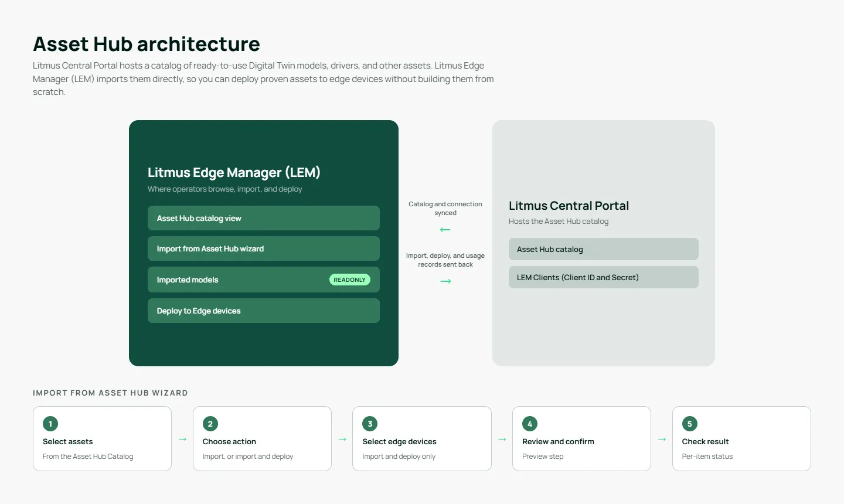This screenshot has width=844, height=504.
Task: Click the "Select edge devices" step title
Action: (399, 441)
